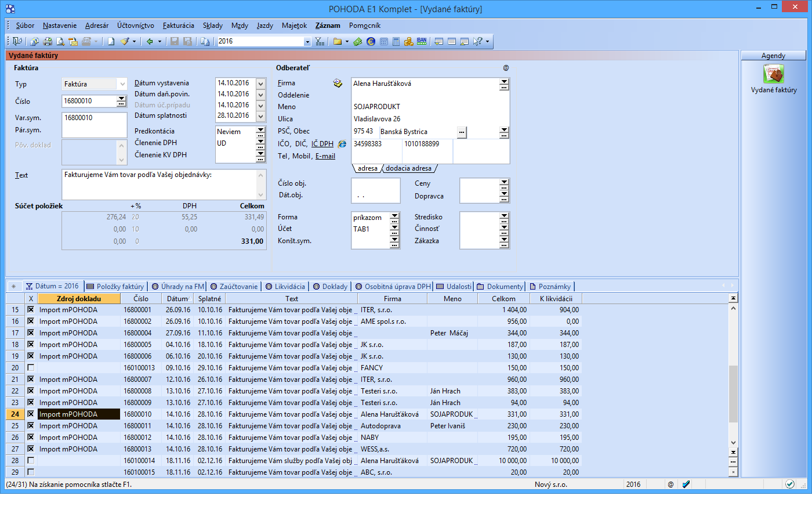This screenshot has height=513, width=812.
Task: Open the Súbor menu
Action: pyautogui.click(x=25, y=26)
